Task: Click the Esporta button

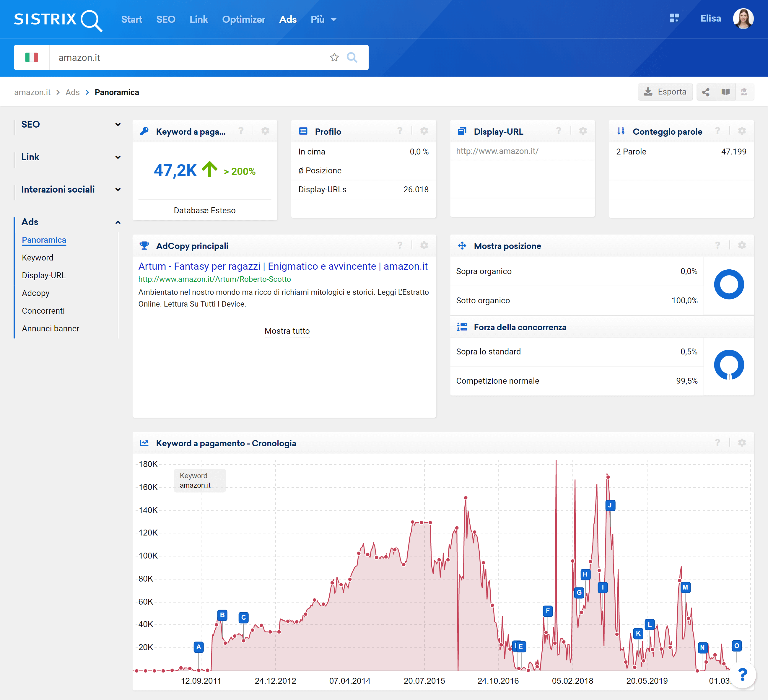Action: 665,92
